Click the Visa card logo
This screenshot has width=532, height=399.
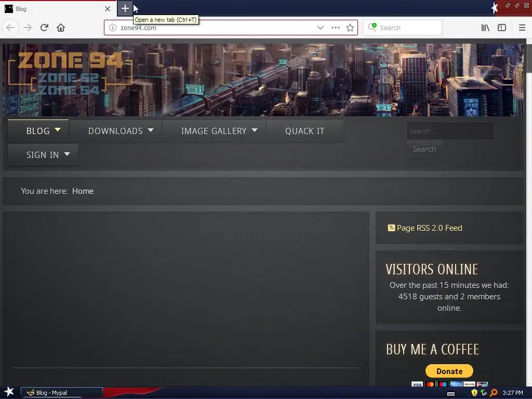click(417, 384)
